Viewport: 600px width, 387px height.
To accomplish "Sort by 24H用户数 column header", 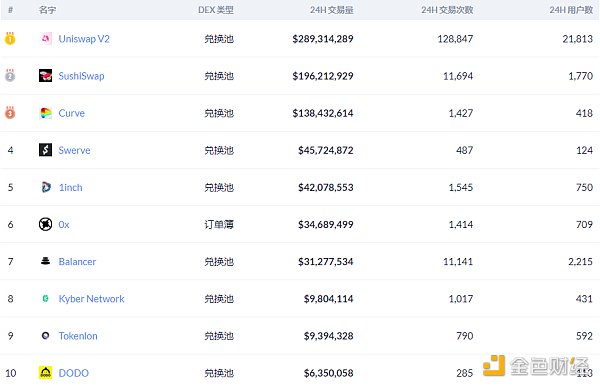I will [571, 10].
